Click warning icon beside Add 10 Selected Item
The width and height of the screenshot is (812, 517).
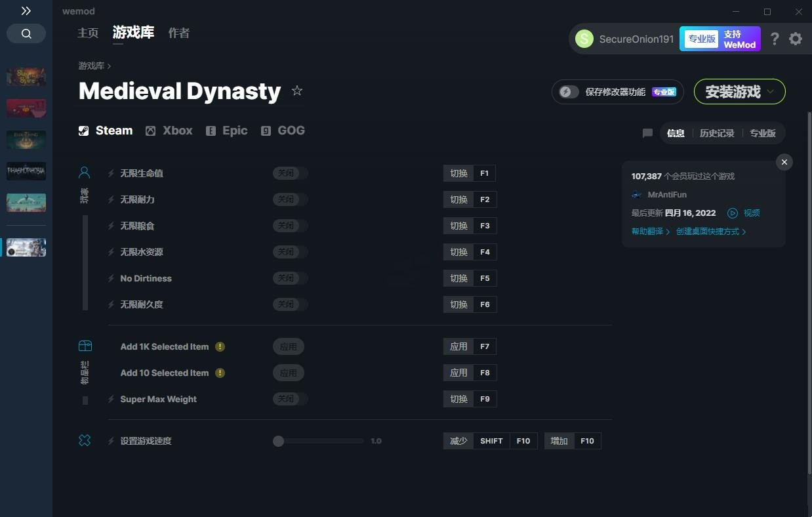[220, 373]
